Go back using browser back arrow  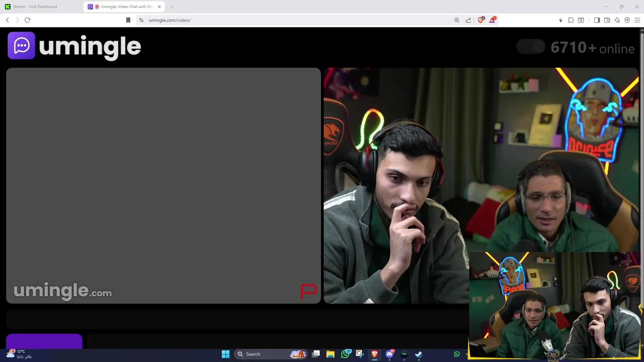pos(7,20)
